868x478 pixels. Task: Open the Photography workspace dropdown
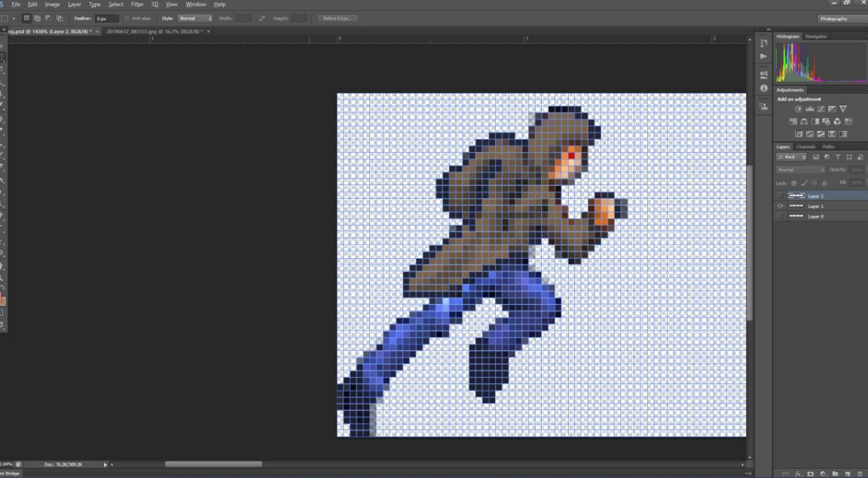pos(842,19)
